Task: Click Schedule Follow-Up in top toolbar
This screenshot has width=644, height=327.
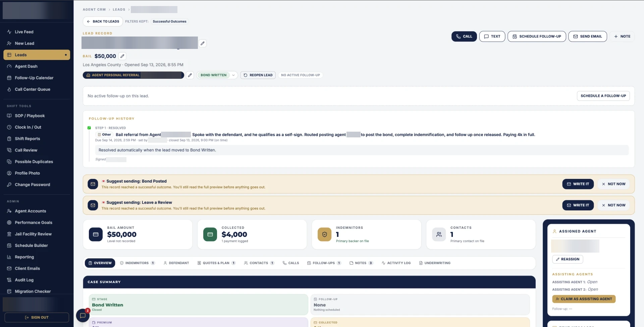Action: tap(537, 36)
